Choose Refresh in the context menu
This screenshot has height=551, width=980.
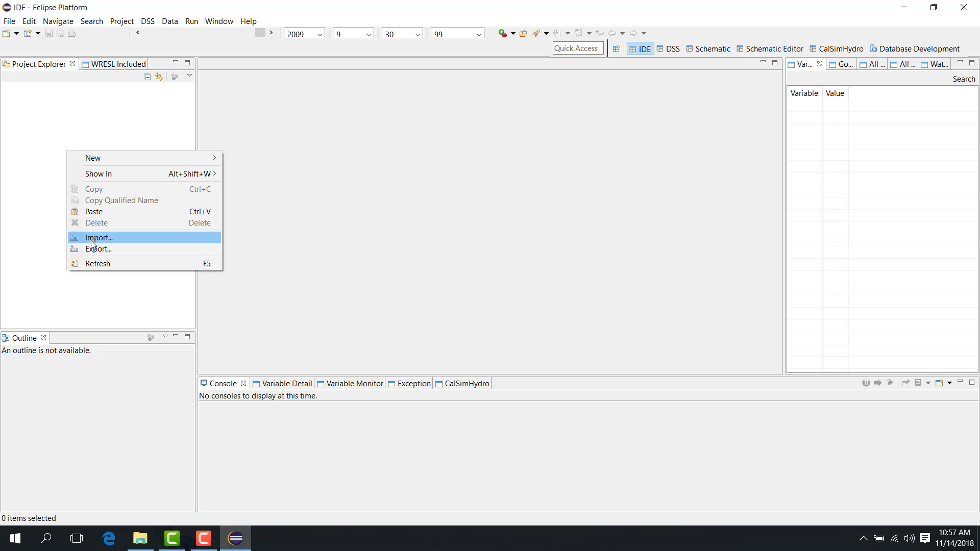click(144, 264)
